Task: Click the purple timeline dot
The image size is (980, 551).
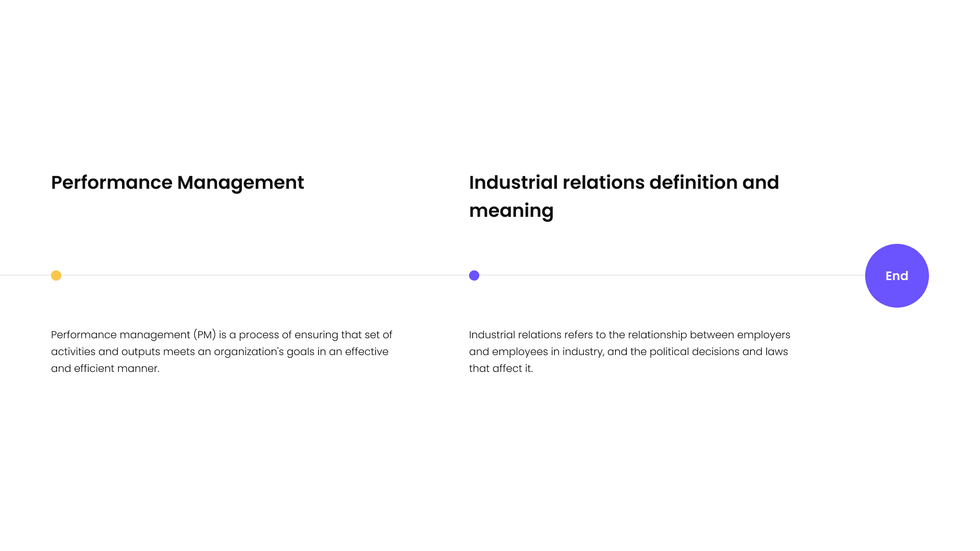Action: tap(474, 275)
